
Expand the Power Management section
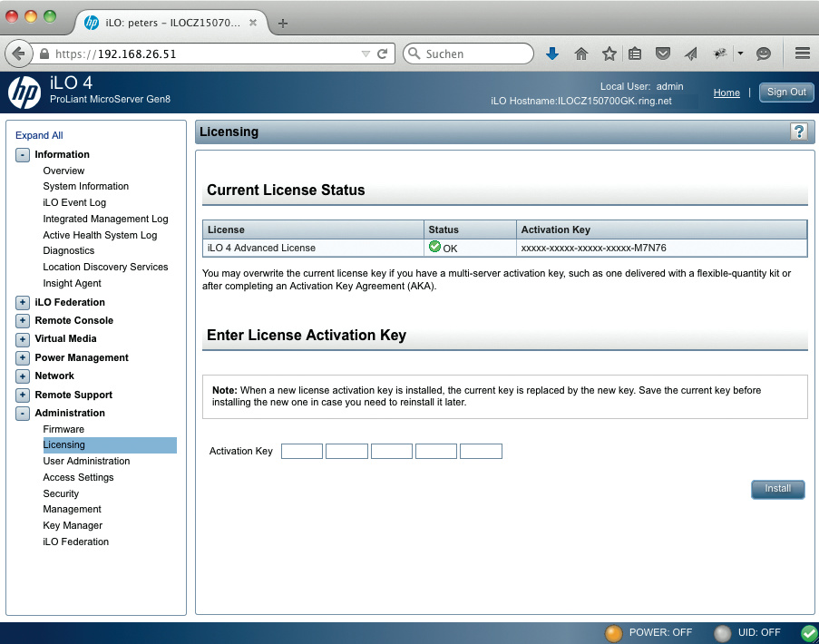click(x=23, y=357)
